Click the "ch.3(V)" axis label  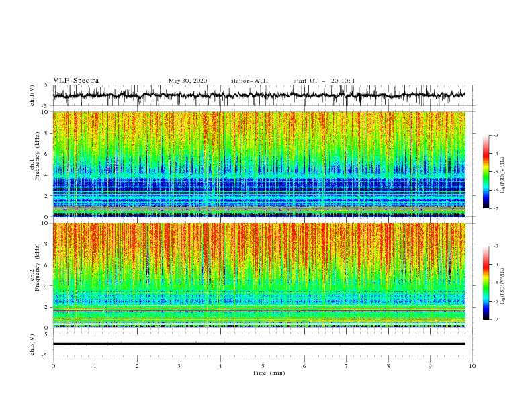click(32, 345)
